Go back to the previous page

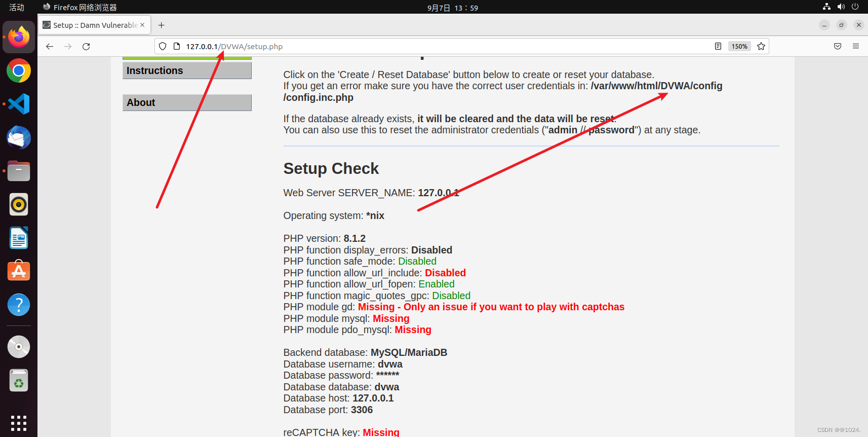(50, 46)
